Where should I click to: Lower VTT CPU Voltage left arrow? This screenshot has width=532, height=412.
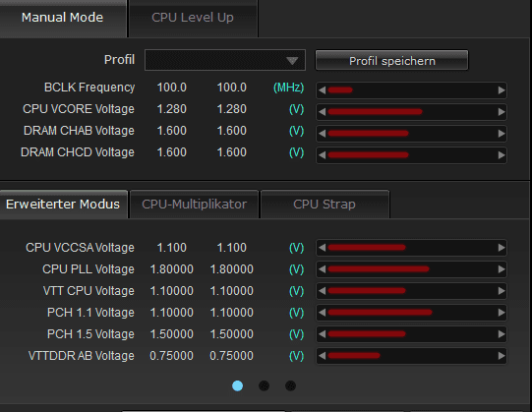pos(322,291)
